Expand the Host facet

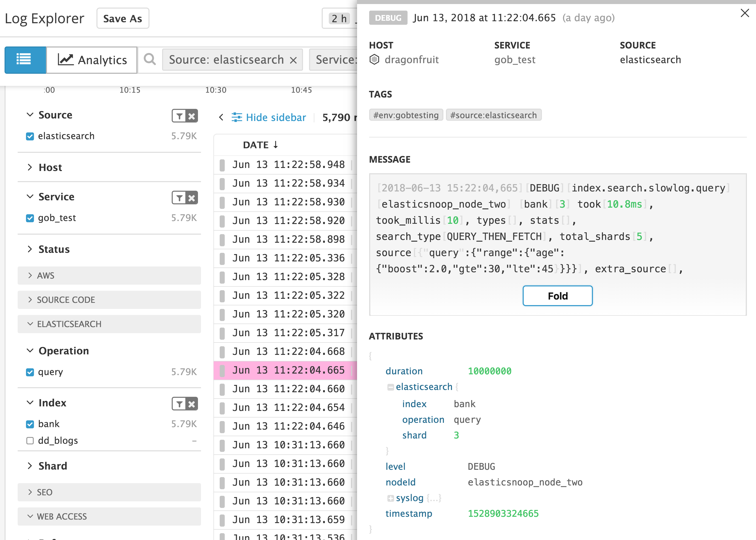pyautogui.click(x=30, y=168)
